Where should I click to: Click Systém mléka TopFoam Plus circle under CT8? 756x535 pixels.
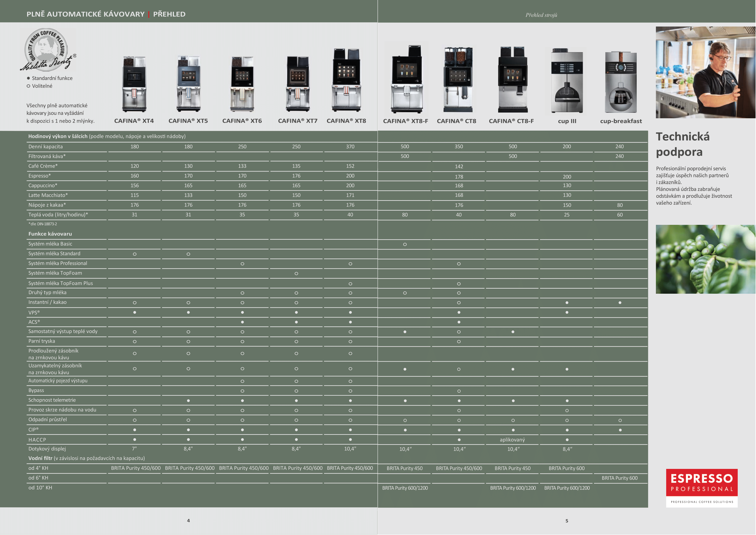459,284
